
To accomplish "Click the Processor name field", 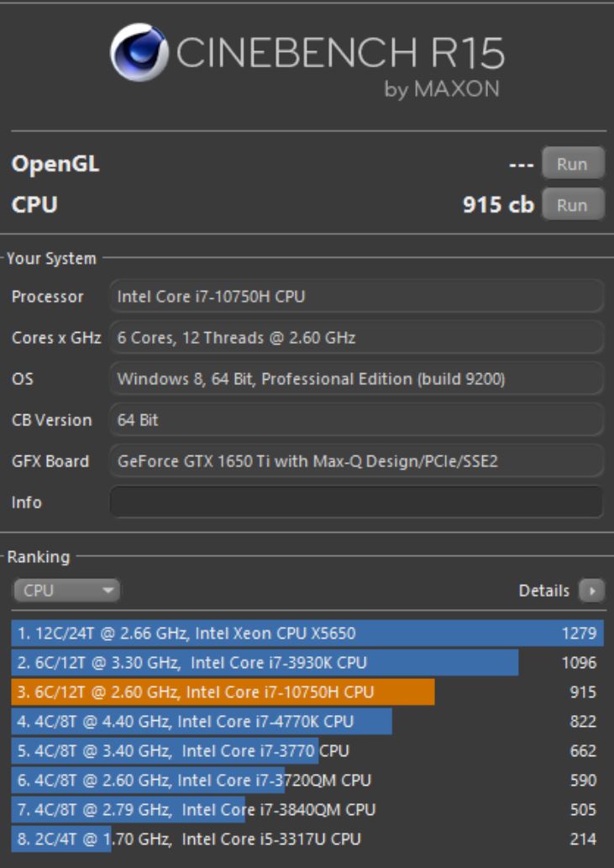I will pos(356,297).
